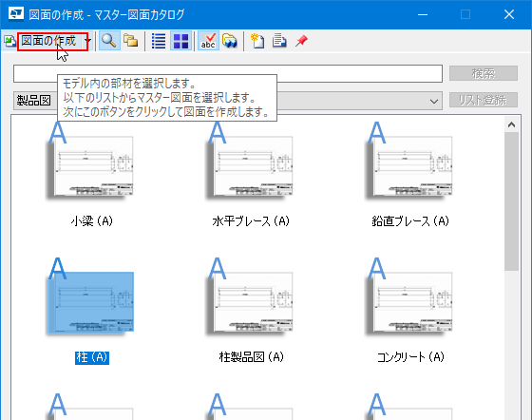This screenshot has width=532, height=420.
Task: Toggle the magnifier search view icon
Action: click(x=109, y=41)
